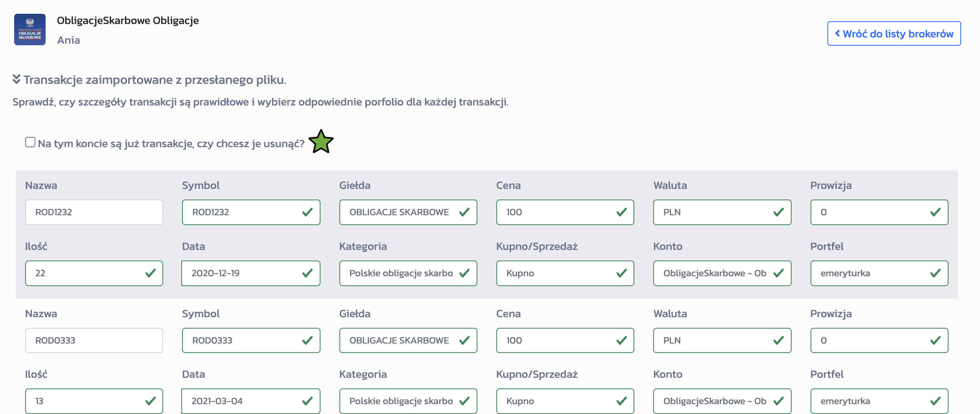The width and height of the screenshot is (980, 414).
Task: Click Wróć do listy brokerów button
Action: [x=893, y=34]
